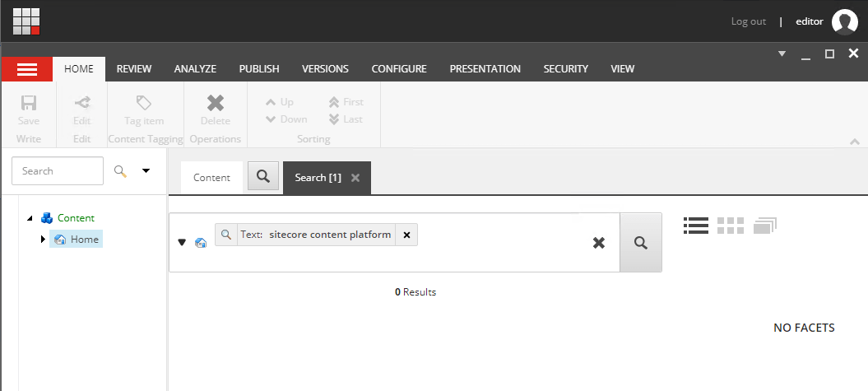
Task: Open a new search tab magnifier
Action: point(263,176)
